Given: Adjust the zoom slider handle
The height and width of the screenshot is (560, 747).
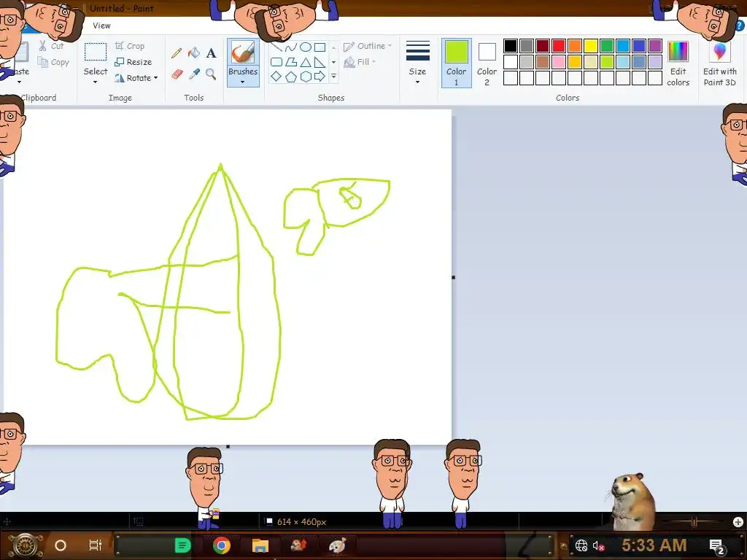Looking at the screenshot, I should point(694,522).
